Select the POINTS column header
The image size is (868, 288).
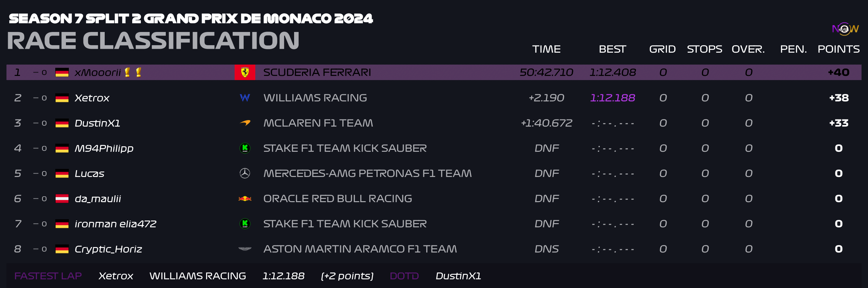838,49
